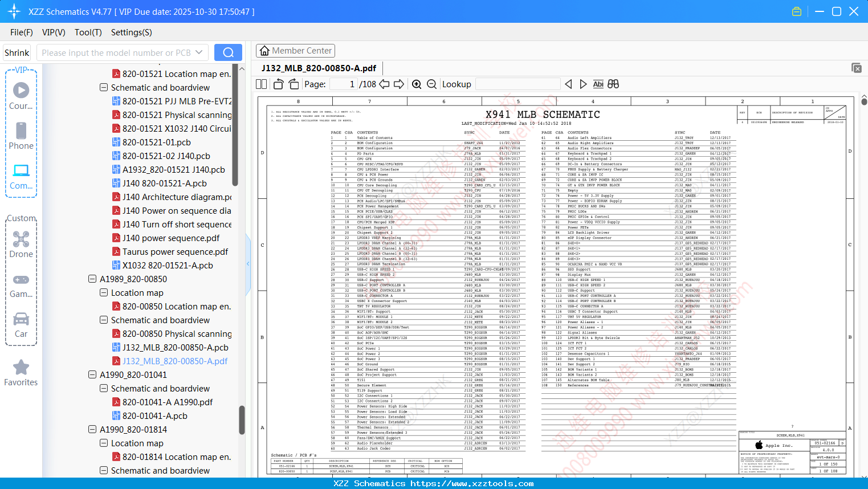868x489 pixels.
Task: Open 820-01814 Location map en. file
Action: (x=172, y=457)
